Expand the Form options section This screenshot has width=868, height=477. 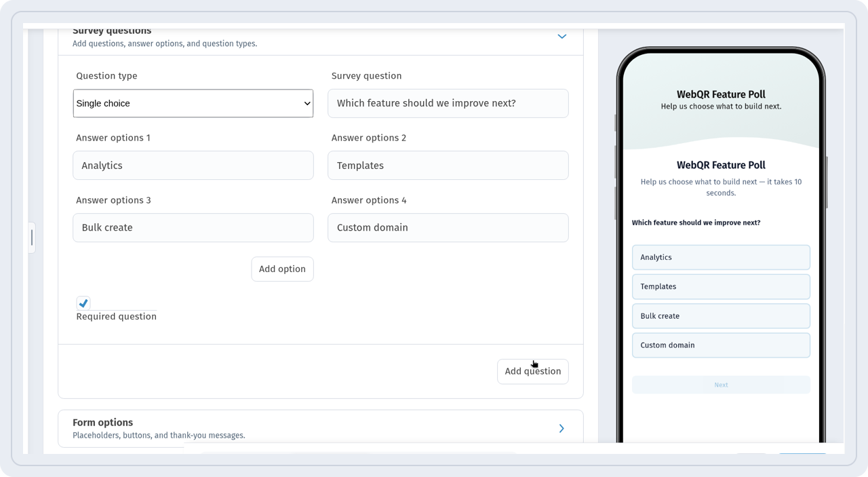click(x=561, y=428)
